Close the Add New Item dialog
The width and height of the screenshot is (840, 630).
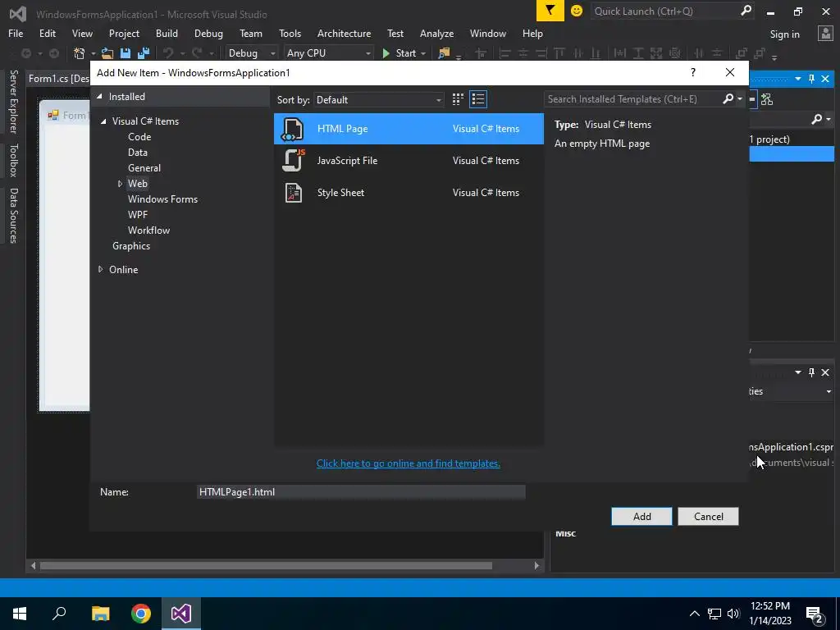[729, 72]
